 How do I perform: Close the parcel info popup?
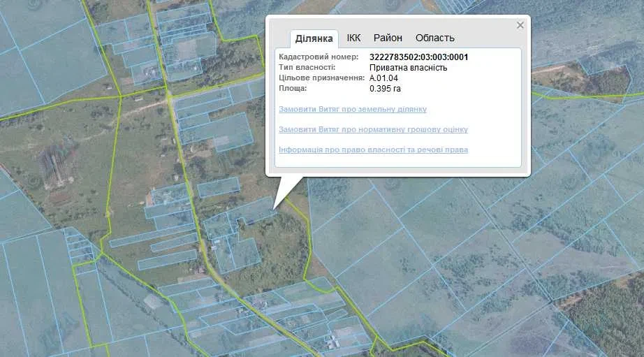click(x=520, y=25)
